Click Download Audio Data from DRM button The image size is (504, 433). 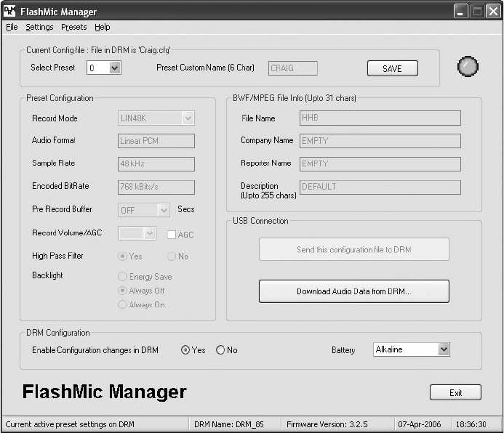pos(353,291)
